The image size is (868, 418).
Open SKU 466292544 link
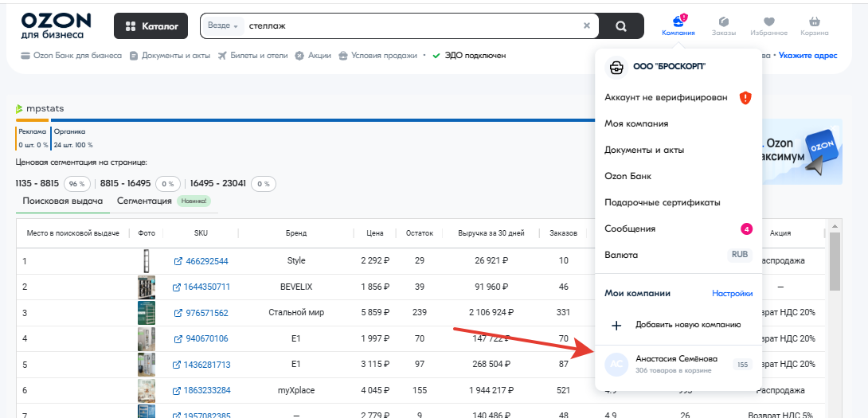[207, 261]
